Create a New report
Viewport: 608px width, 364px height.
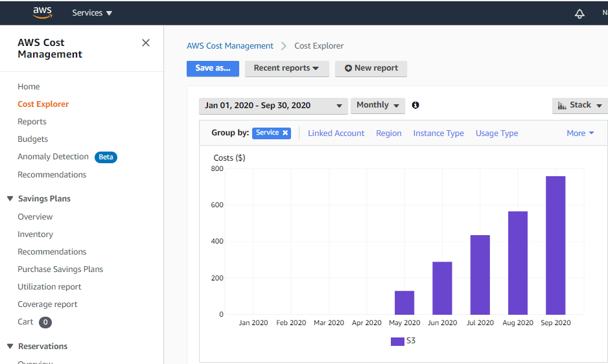point(371,68)
